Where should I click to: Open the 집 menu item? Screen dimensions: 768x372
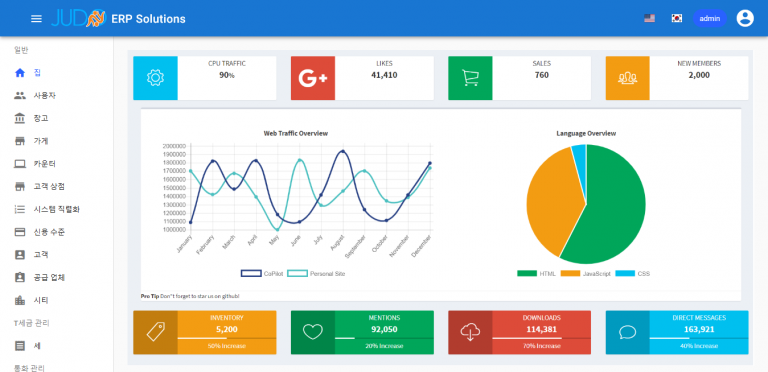56,73
